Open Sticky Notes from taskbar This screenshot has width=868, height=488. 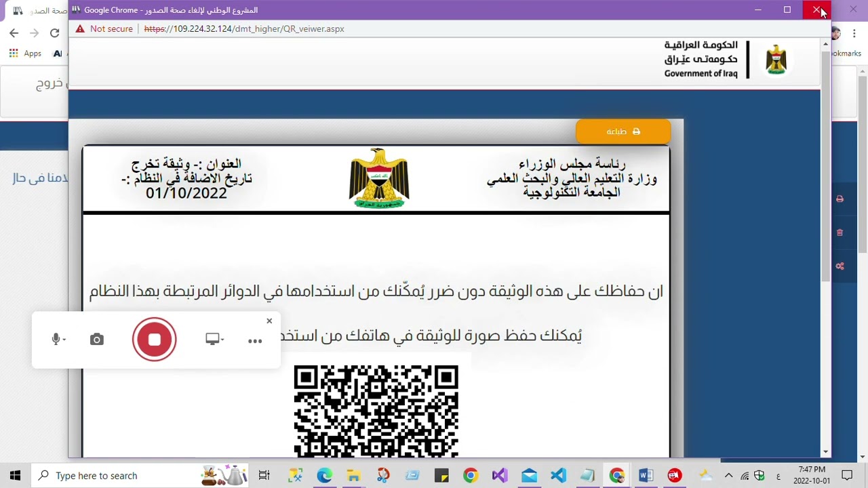pyautogui.click(x=441, y=475)
